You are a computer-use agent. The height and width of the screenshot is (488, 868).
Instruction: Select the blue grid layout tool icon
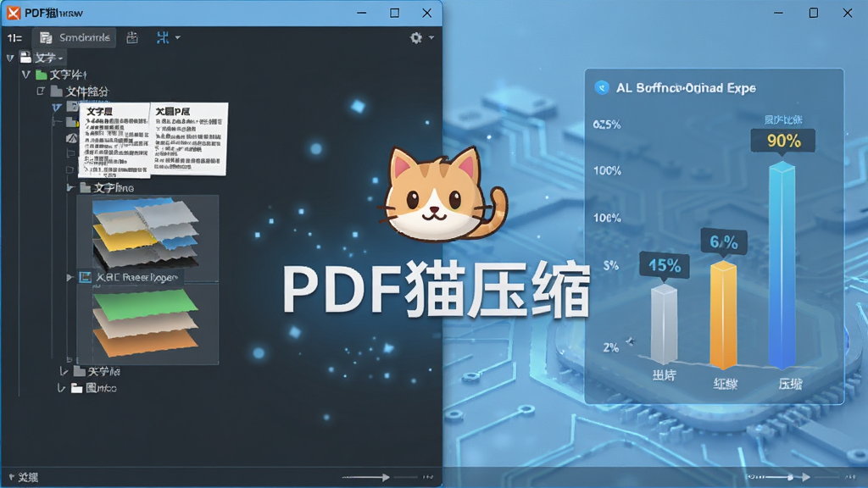pyautogui.click(x=162, y=37)
